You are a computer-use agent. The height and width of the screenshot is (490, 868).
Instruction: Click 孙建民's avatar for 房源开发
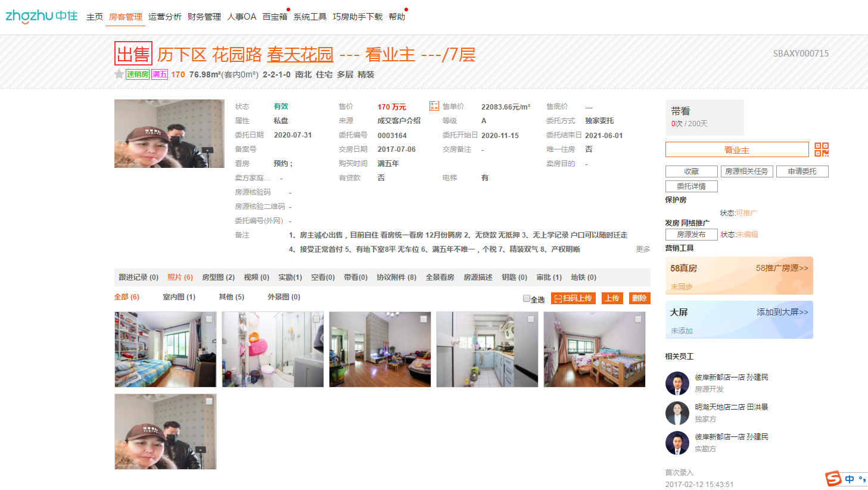(x=677, y=383)
